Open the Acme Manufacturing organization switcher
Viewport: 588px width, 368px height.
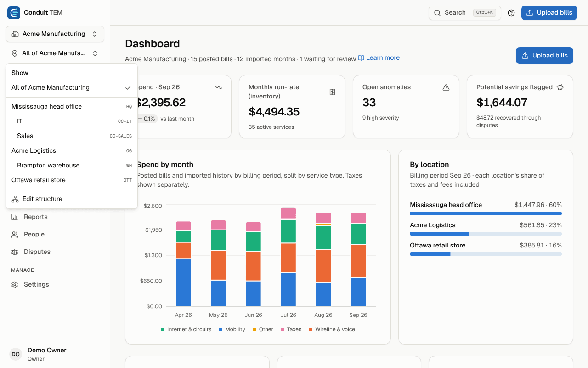tap(55, 34)
